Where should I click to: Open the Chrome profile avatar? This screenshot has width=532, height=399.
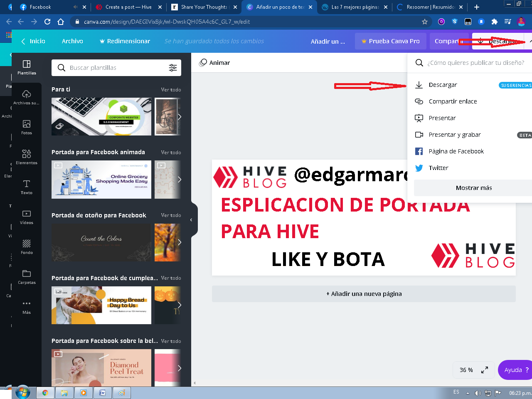point(521,22)
